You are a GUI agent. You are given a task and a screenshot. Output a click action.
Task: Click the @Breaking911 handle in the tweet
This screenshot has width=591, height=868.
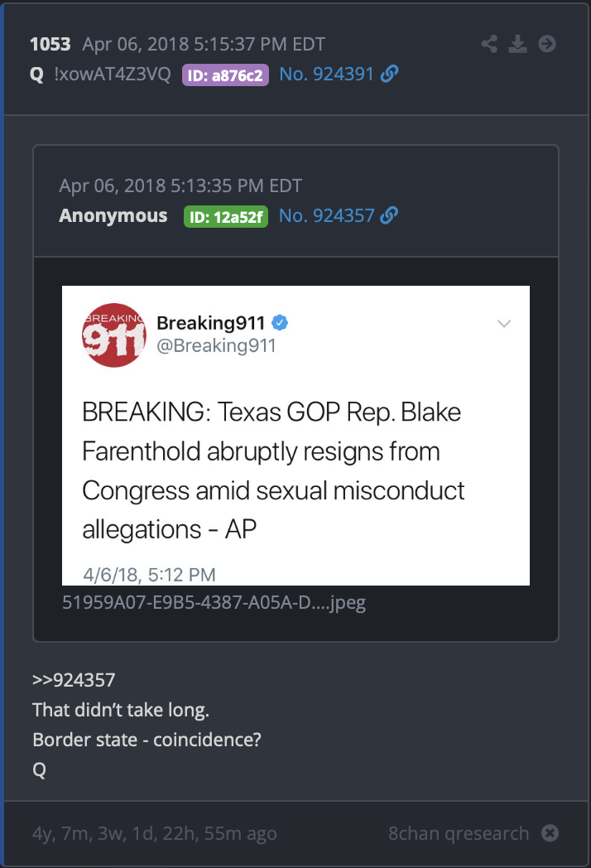216,345
